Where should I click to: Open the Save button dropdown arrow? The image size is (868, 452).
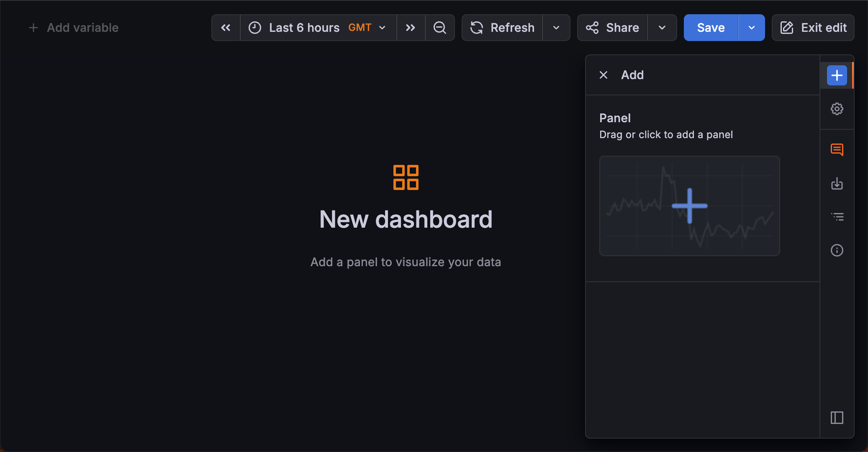752,28
